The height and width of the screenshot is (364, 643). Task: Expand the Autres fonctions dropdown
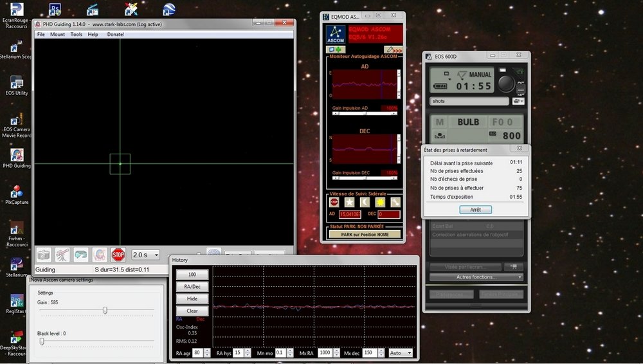tap(476, 277)
